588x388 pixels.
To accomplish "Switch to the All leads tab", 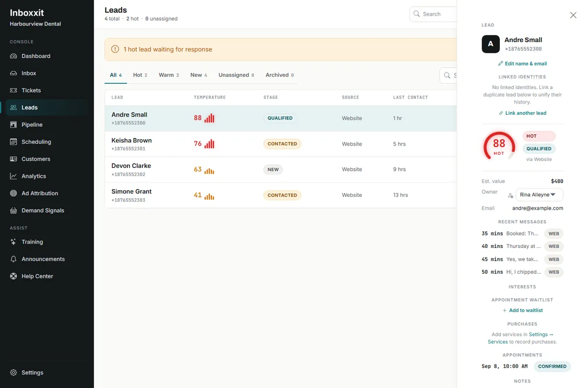I will [x=116, y=75].
